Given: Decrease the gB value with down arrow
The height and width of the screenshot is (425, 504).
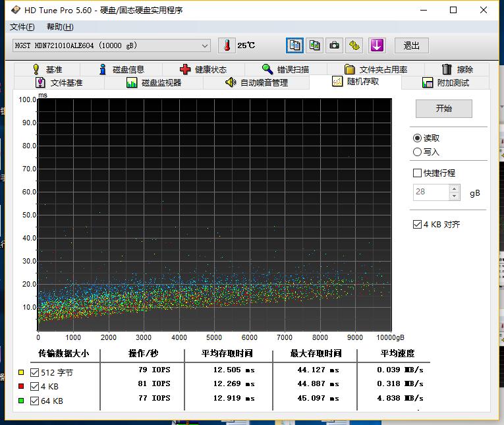Looking at the screenshot, I should pos(454,196).
